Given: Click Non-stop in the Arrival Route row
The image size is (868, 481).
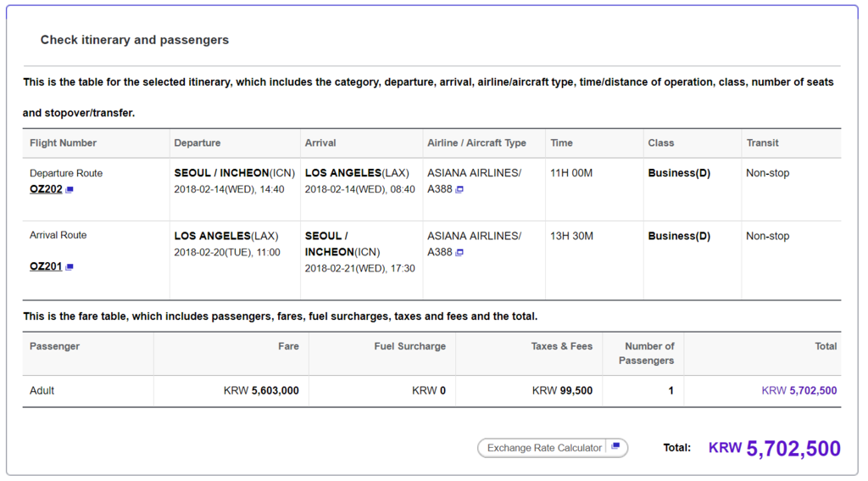Looking at the screenshot, I should (767, 236).
